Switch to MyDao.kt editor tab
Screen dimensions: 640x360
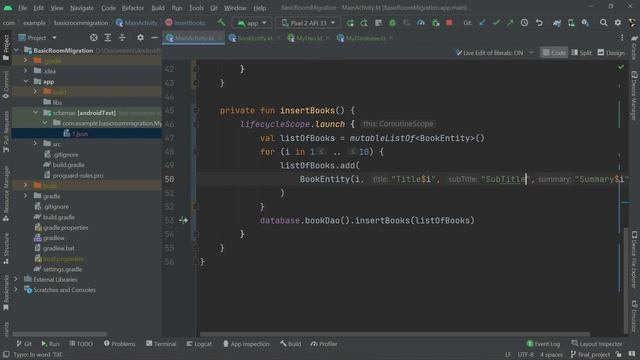[309, 38]
